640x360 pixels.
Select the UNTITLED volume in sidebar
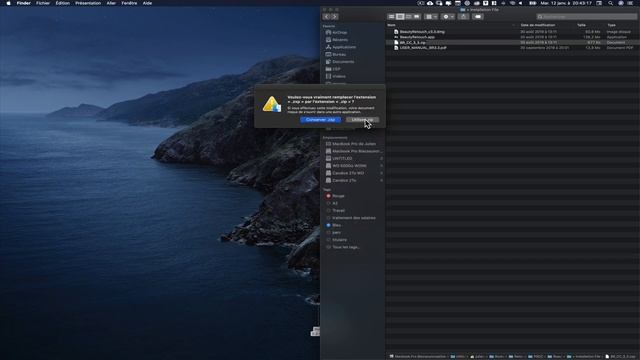click(x=342, y=158)
